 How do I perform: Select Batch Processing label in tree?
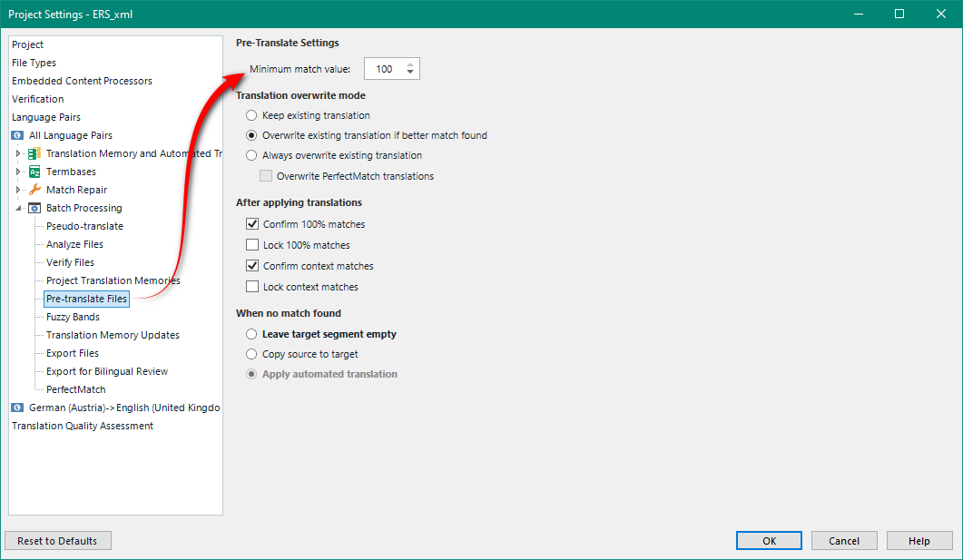tap(84, 208)
